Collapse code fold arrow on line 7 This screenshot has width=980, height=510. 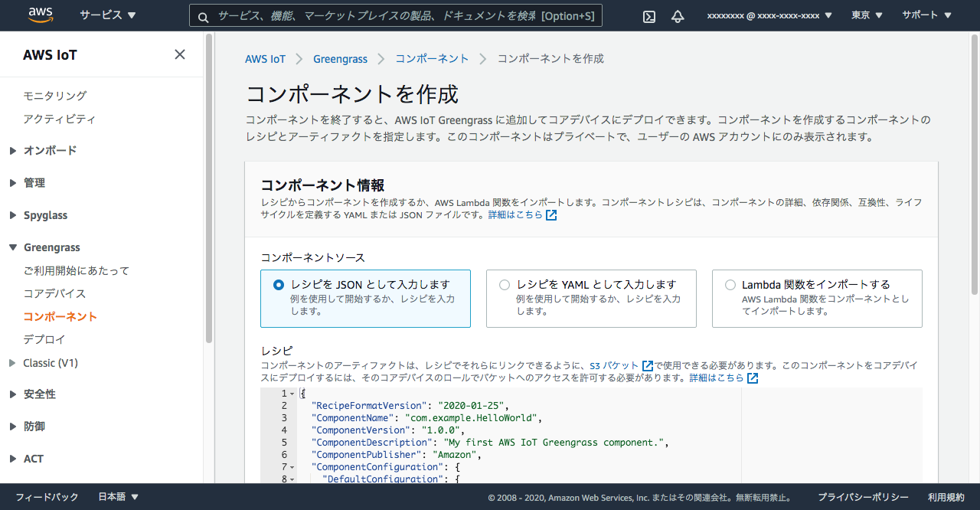[292, 467]
